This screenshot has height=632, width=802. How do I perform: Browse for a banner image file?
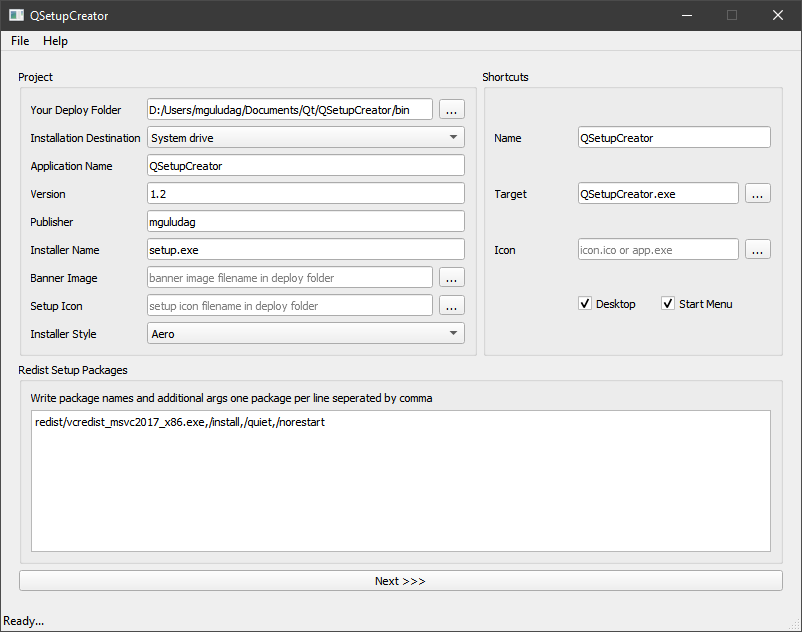pos(452,278)
